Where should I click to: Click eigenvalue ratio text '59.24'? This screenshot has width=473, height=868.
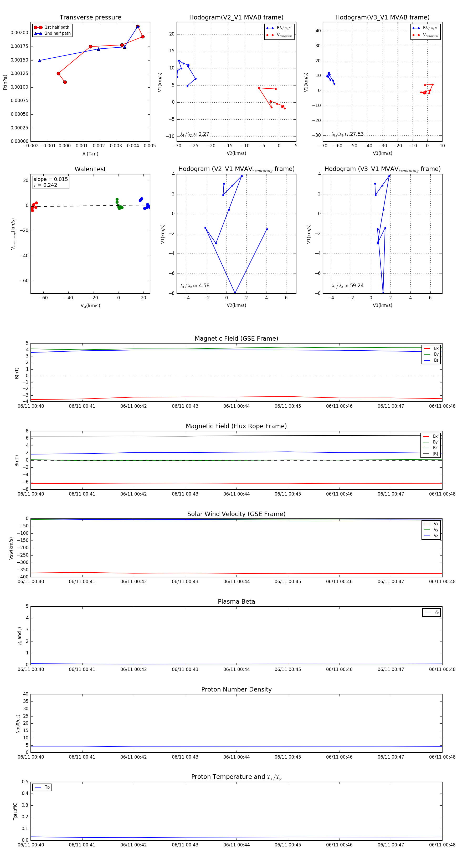coord(357,286)
